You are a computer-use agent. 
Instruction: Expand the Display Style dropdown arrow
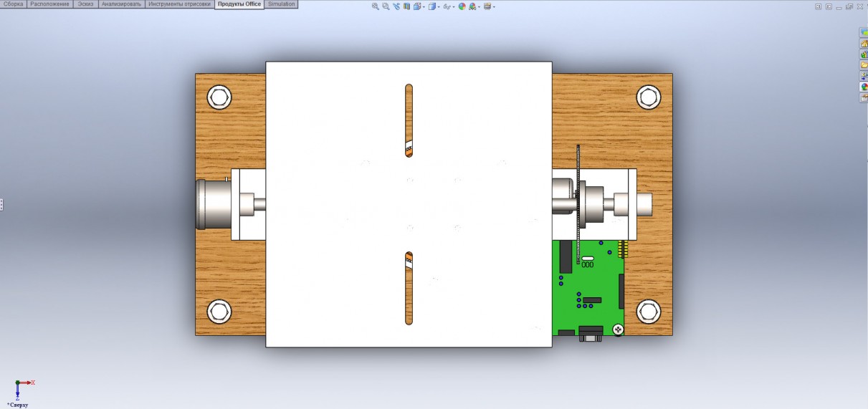coord(439,7)
